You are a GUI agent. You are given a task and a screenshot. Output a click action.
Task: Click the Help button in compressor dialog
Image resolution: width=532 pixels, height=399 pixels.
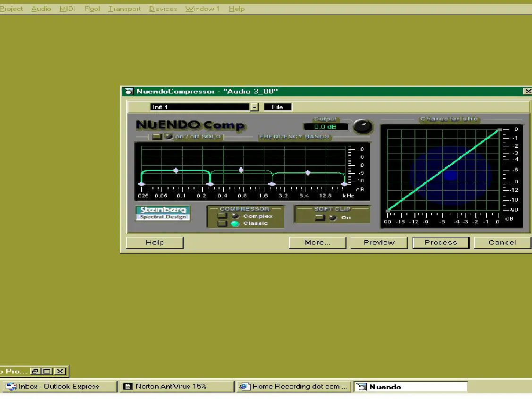click(155, 243)
